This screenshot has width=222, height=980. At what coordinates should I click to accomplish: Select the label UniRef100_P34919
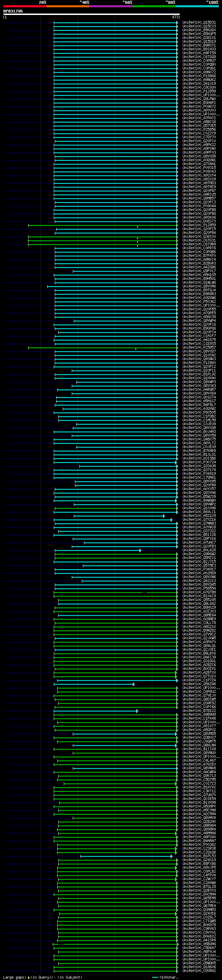(x=199, y=473)
